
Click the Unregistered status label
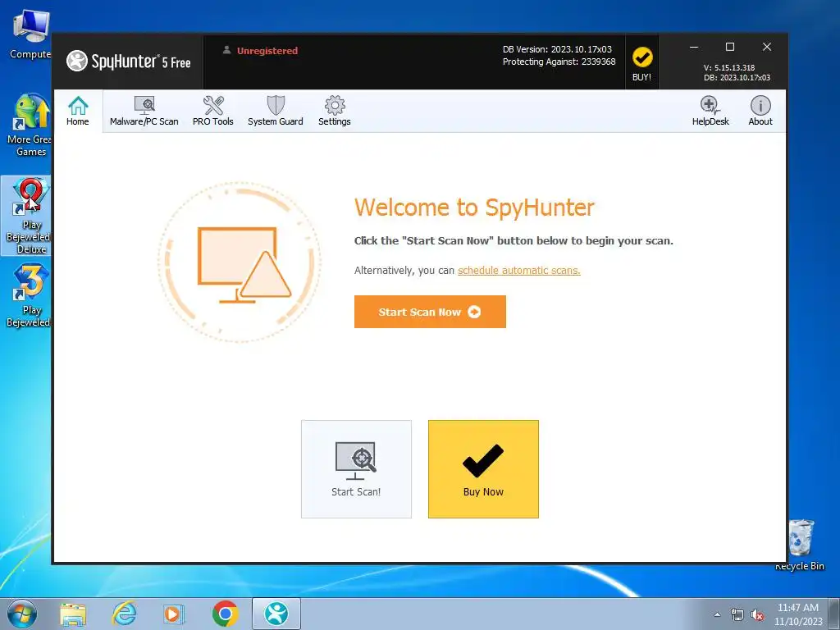[267, 51]
